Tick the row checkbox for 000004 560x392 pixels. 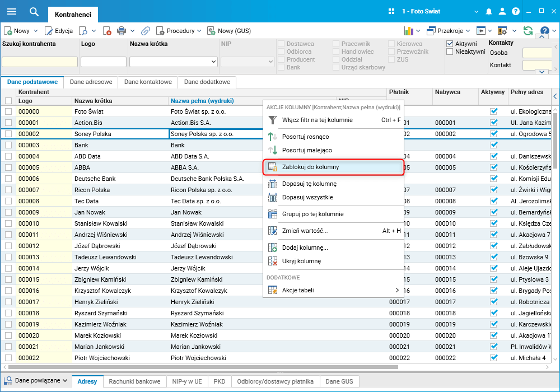[x=8, y=156]
